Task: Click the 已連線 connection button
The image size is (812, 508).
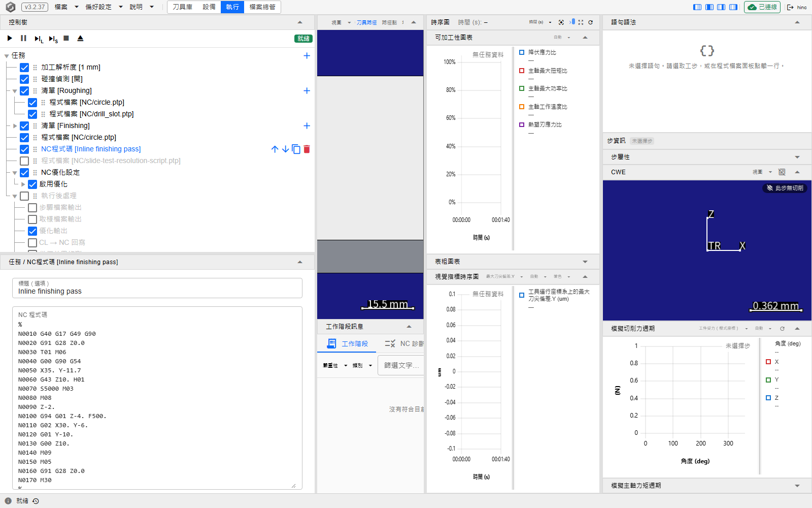Action: pos(762,7)
